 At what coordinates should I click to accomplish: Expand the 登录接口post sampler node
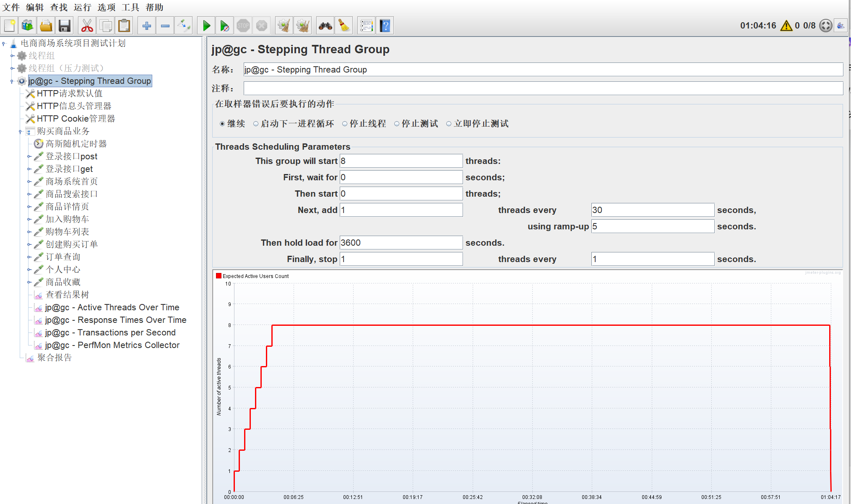point(29,156)
